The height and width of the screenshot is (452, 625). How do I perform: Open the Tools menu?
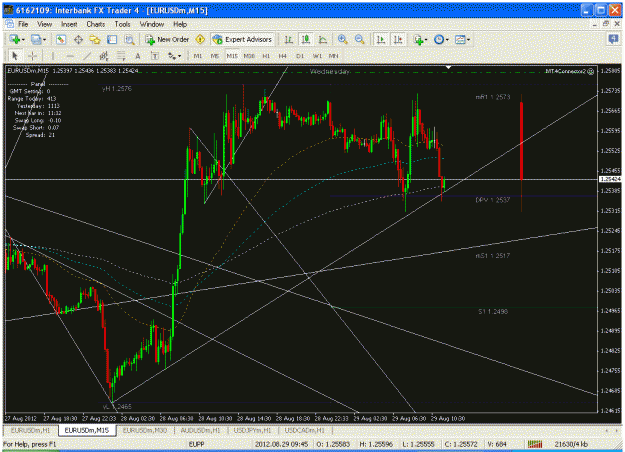coord(122,24)
